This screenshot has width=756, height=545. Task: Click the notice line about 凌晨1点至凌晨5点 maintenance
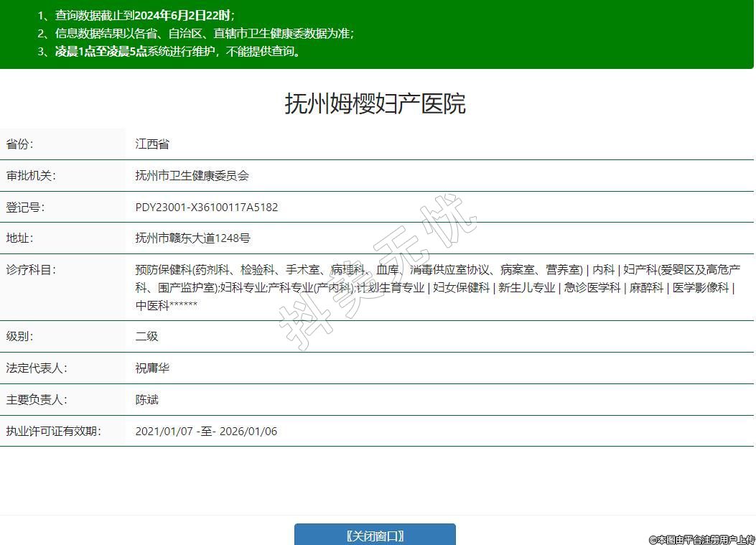click(x=179, y=51)
